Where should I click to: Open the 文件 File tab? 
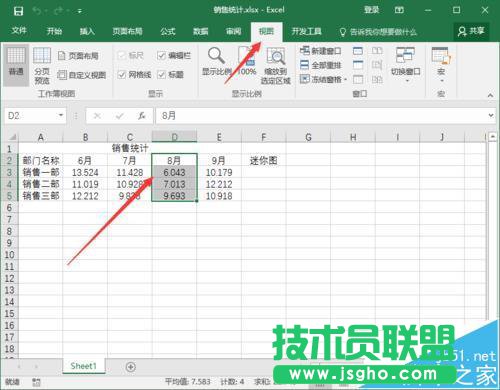click(19, 31)
